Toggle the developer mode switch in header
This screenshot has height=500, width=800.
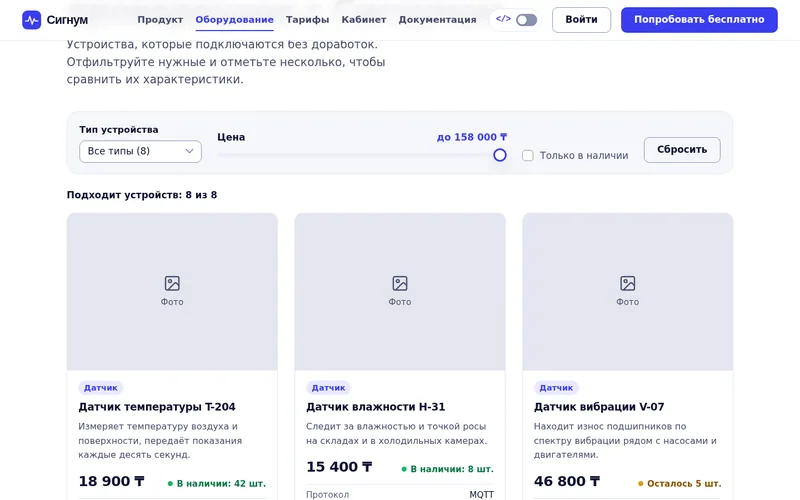pos(526,20)
